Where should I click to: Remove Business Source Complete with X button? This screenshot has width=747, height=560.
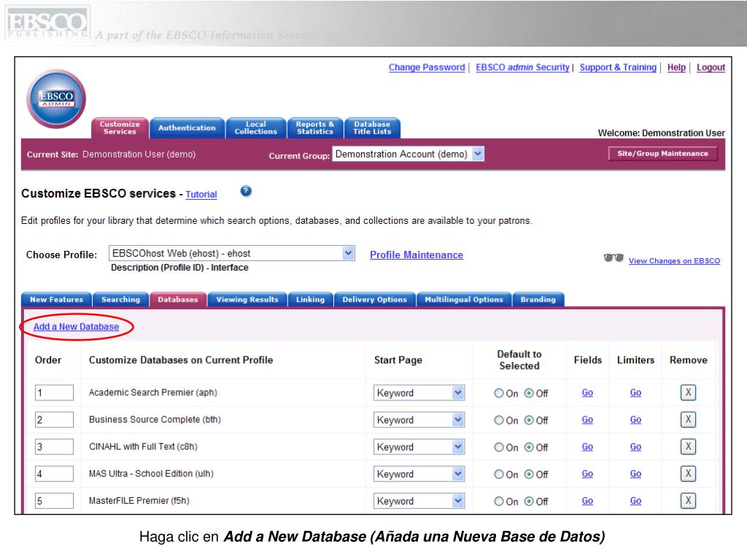(x=688, y=419)
